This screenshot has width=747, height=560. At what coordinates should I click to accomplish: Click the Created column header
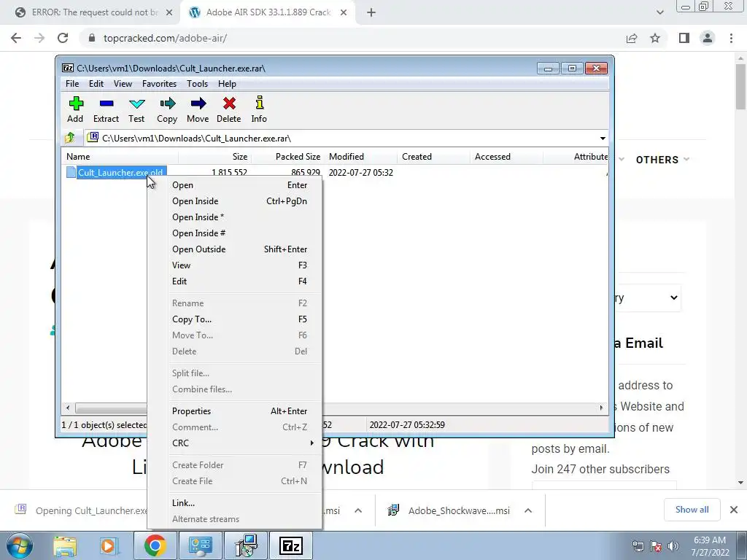click(433, 157)
